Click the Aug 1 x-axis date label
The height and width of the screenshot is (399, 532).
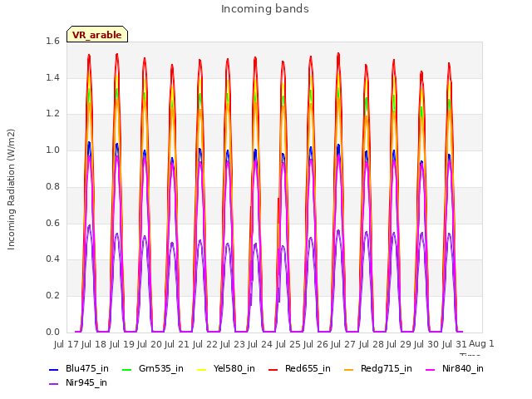click(481, 344)
